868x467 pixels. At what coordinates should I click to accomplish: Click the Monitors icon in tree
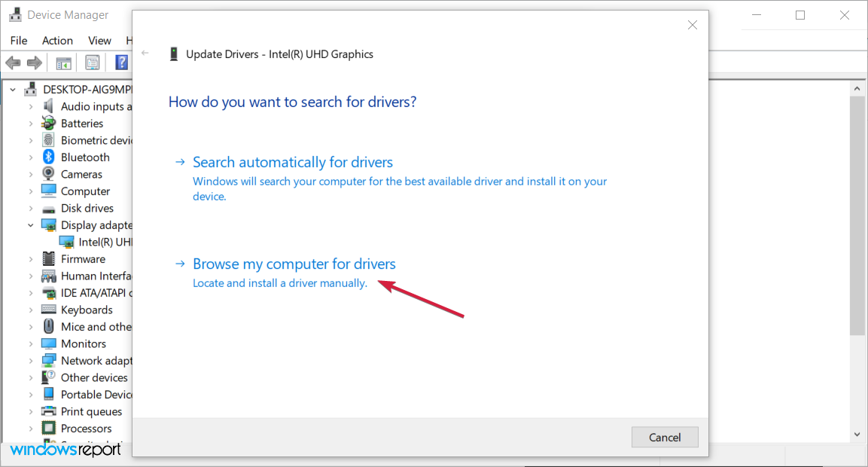(49, 343)
